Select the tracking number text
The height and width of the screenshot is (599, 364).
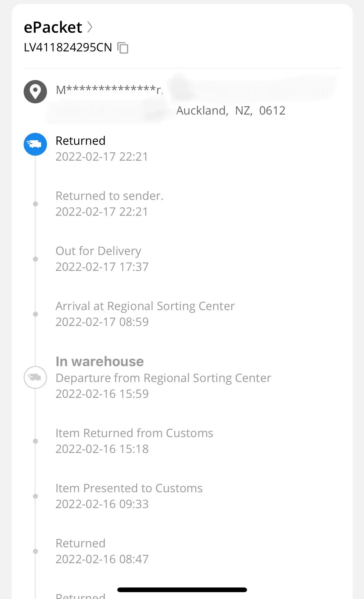click(x=68, y=47)
